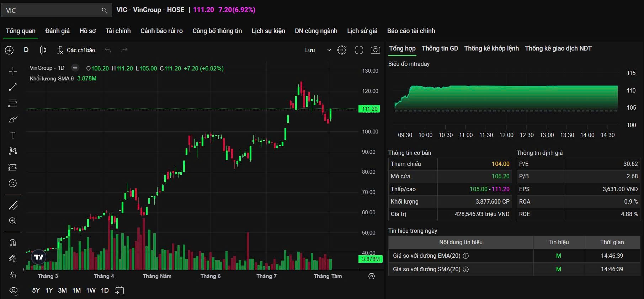The height and width of the screenshot is (299, 644).
Task: View the Lịch sử giá tab
Action: 362,31
